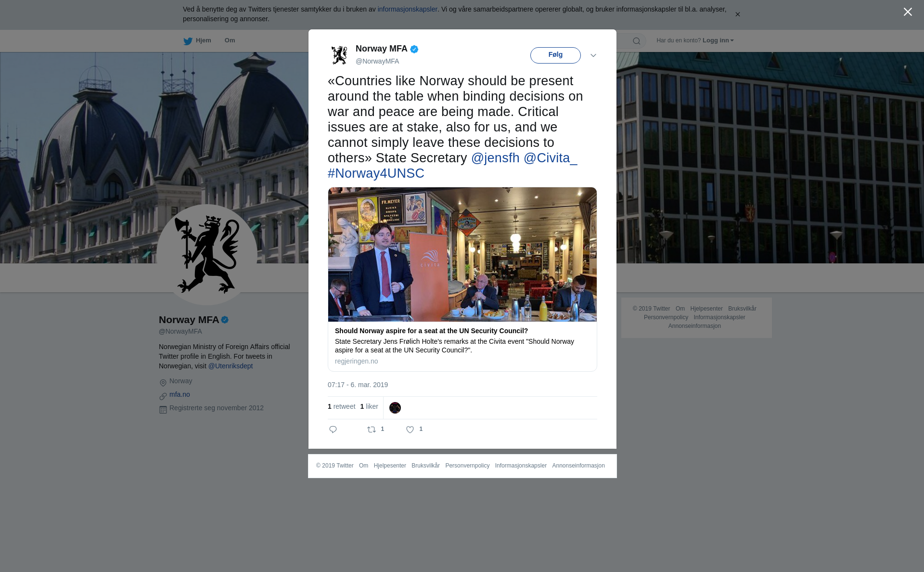Open the informasjonskapsler link in banner
Screen dimensions: 924x572
[407, 9]
